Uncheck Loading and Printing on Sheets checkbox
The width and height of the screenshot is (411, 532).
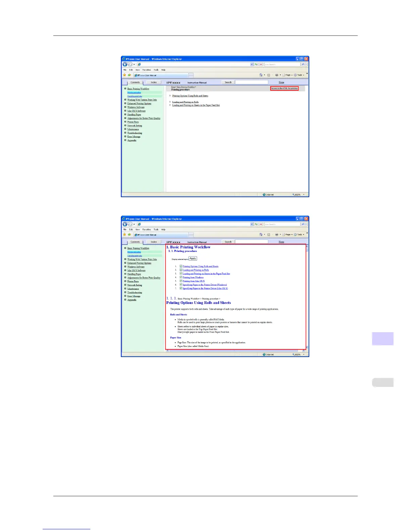[181, 274]
